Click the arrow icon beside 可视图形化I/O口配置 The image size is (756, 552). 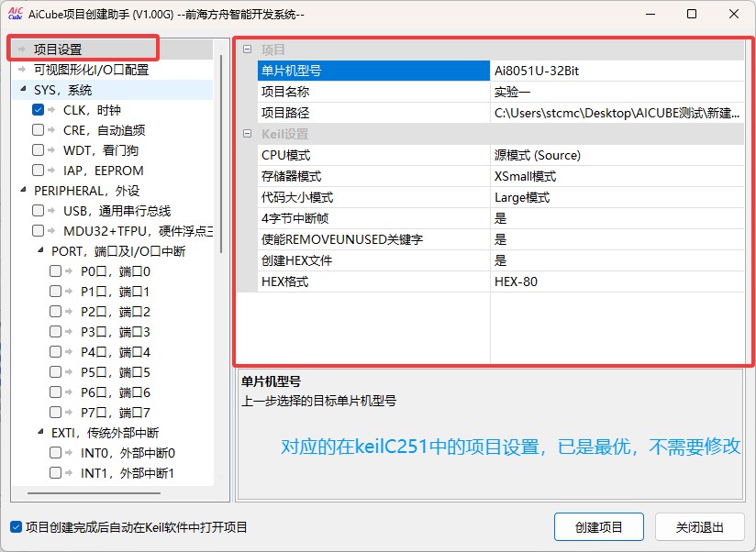click(22, 70)
